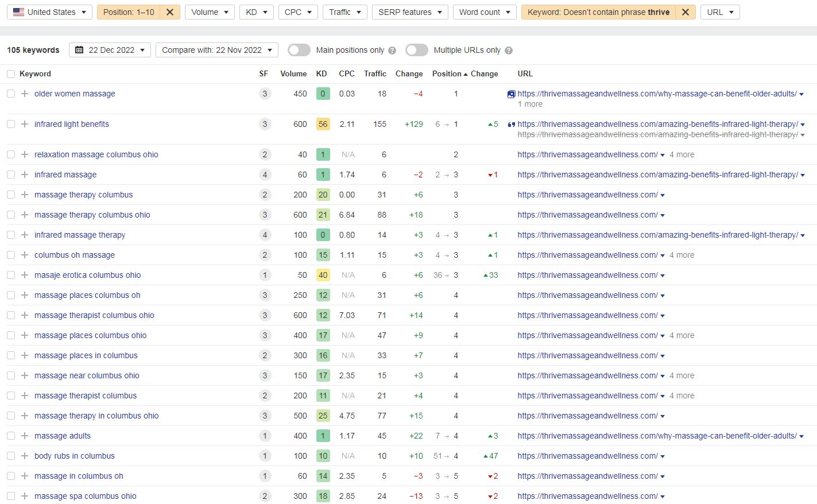This screenshot has height=504, width=817.
Task: Click help icon beside Multiple URLs only
Action: tap(509, 51)
